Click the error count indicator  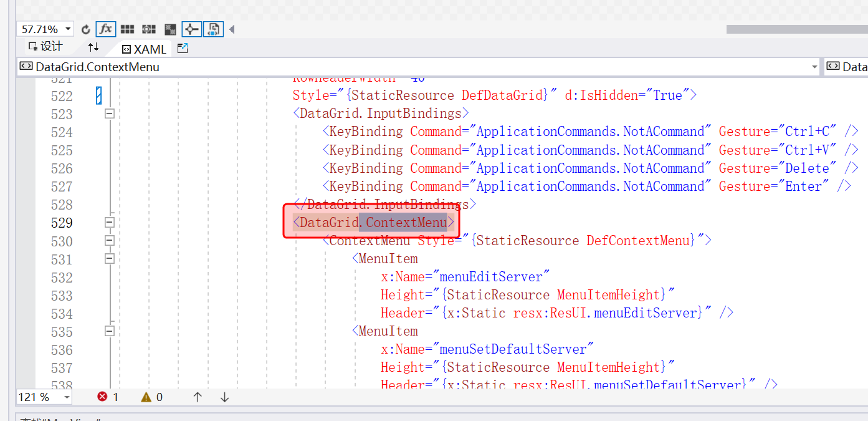(x=108, y=397)
